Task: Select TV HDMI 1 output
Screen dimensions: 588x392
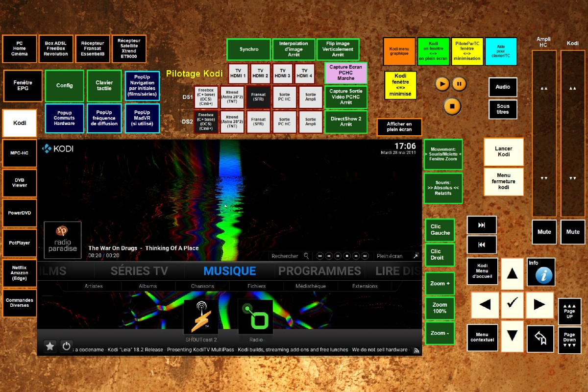Action: pos(238,73)
